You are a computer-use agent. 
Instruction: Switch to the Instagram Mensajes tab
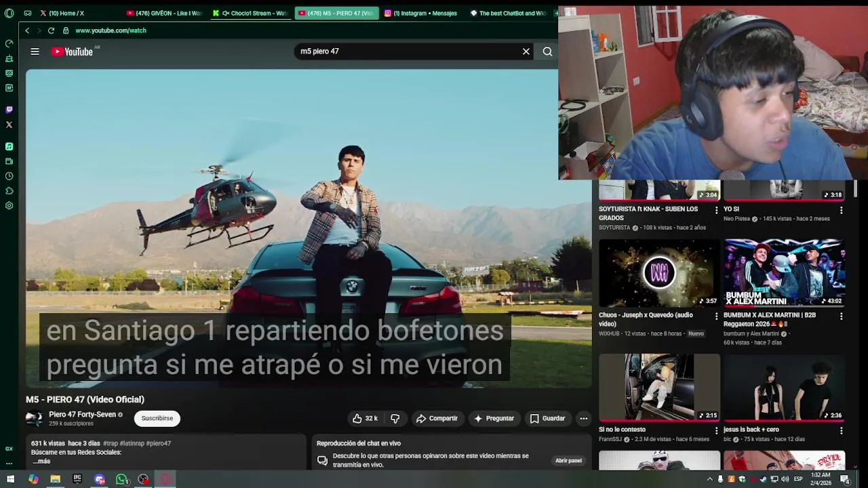click(x=422, y=13)
